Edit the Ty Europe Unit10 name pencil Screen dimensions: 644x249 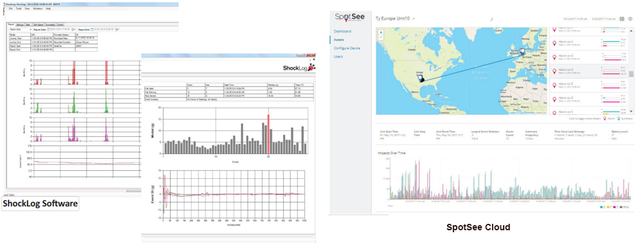tap(413, 19)
